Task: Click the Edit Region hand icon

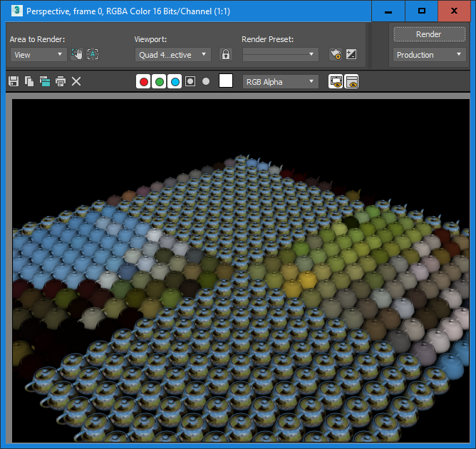Action: [77, 54]
